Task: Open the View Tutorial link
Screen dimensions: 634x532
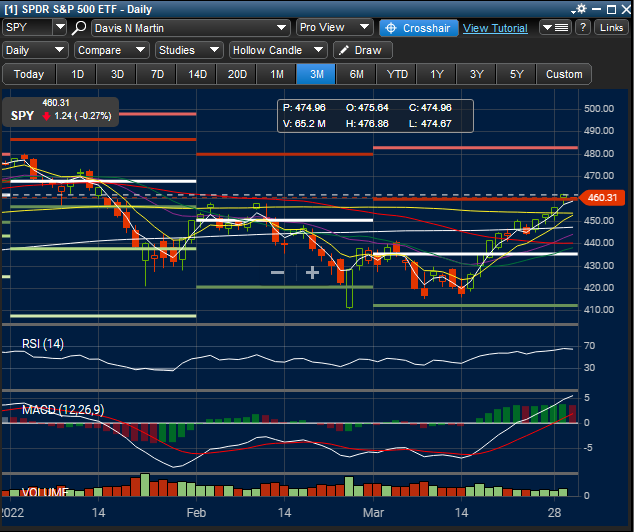Action: point(495,28)
